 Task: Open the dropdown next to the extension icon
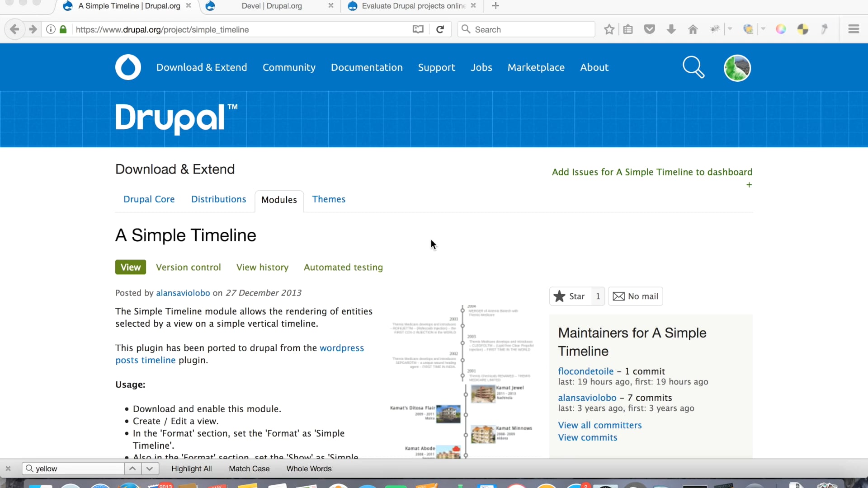coord(730,29)
